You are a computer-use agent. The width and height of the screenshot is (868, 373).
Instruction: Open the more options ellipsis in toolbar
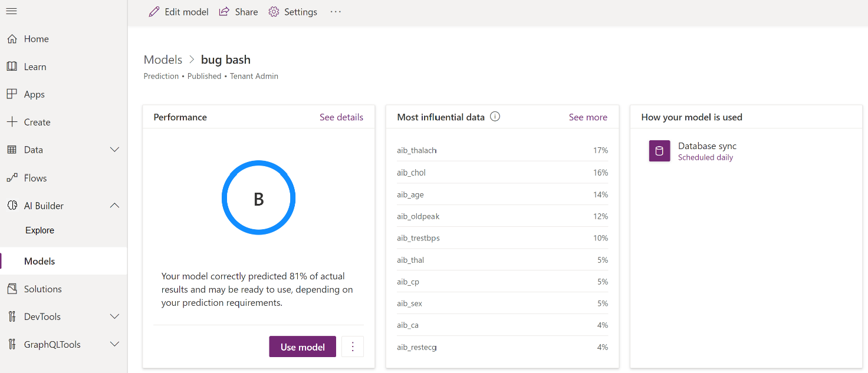336,12
